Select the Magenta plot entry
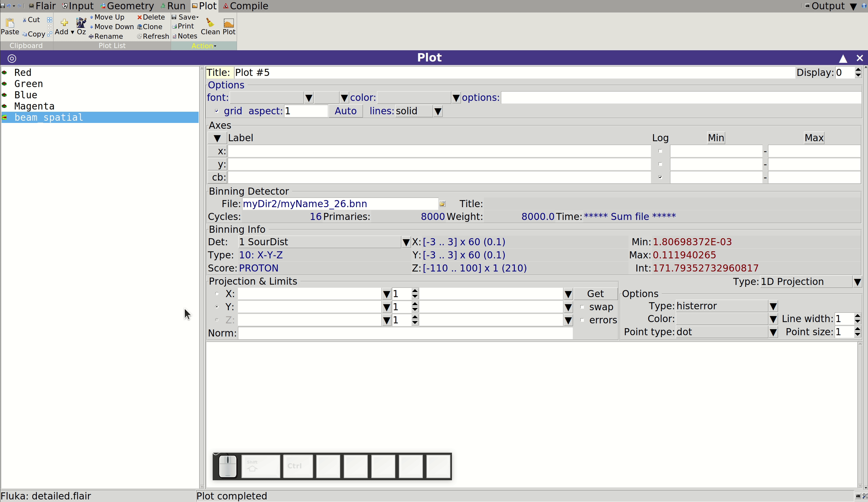This screenshot has height=502, width=868. click(x=100, y=106)
